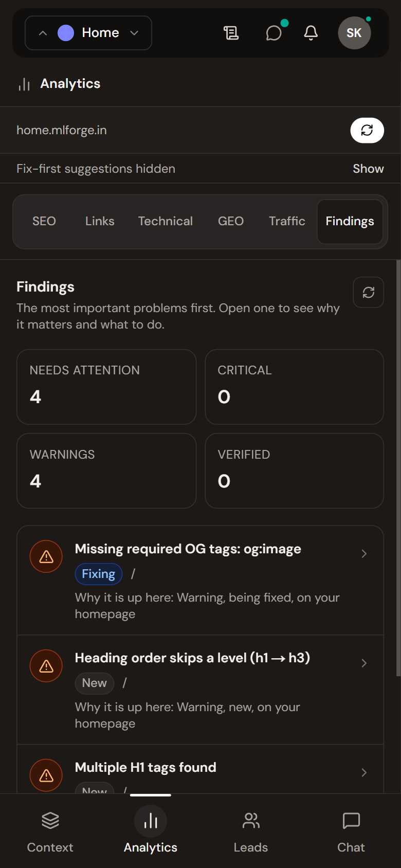
Task: Switch to the Traffic tab
Action: click(287, 221)
